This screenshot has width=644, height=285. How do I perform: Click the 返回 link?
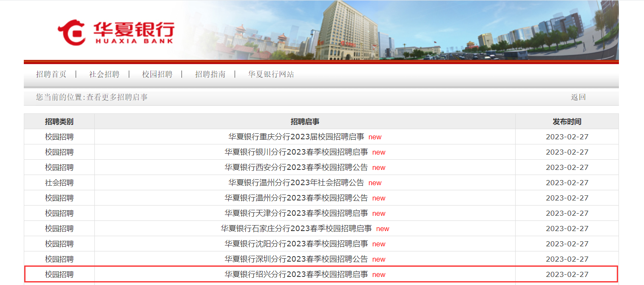click(x=578, y=97)
